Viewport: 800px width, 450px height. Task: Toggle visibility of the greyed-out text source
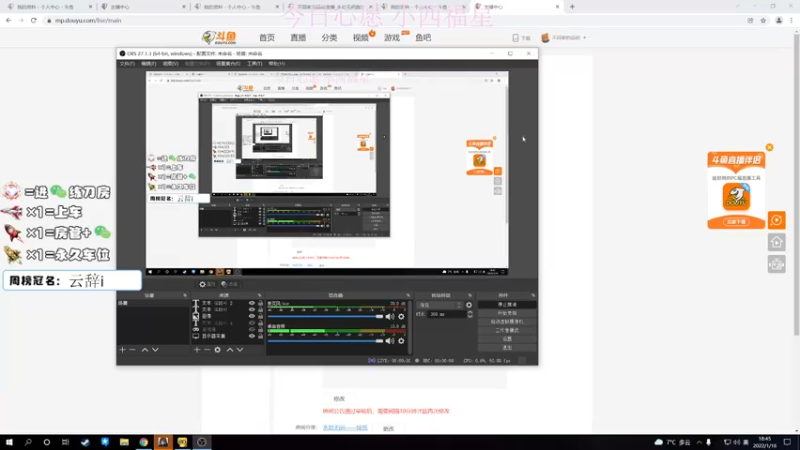point(252,323)
